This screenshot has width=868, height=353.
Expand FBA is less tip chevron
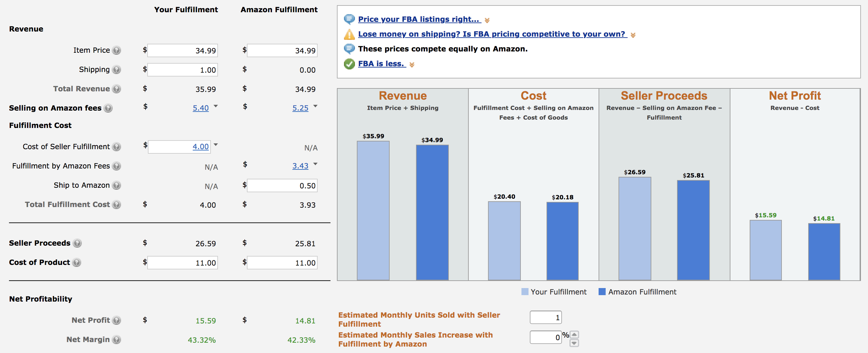tap(411, 65)
